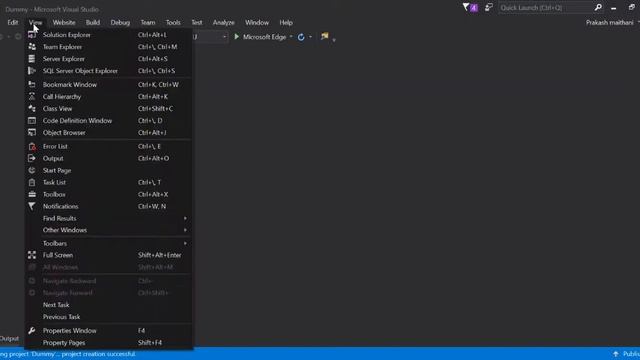Open the toolbar overflow options arrow
The width and height of the screenshot is (640, 360).
point(334,40)
